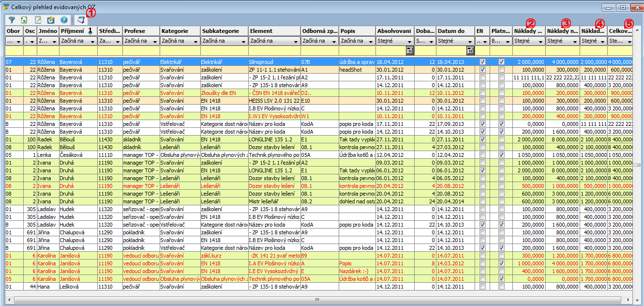644x306 pixels.
Task: Open the notepad edit icon in toolbar
Action: 38,20
